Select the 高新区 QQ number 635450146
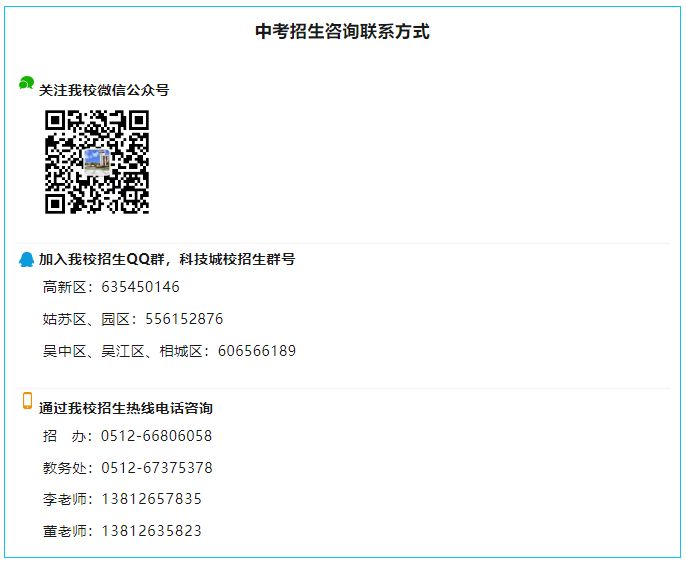The image size is (686, 562). pyautogui.click(x=140, y=287)
